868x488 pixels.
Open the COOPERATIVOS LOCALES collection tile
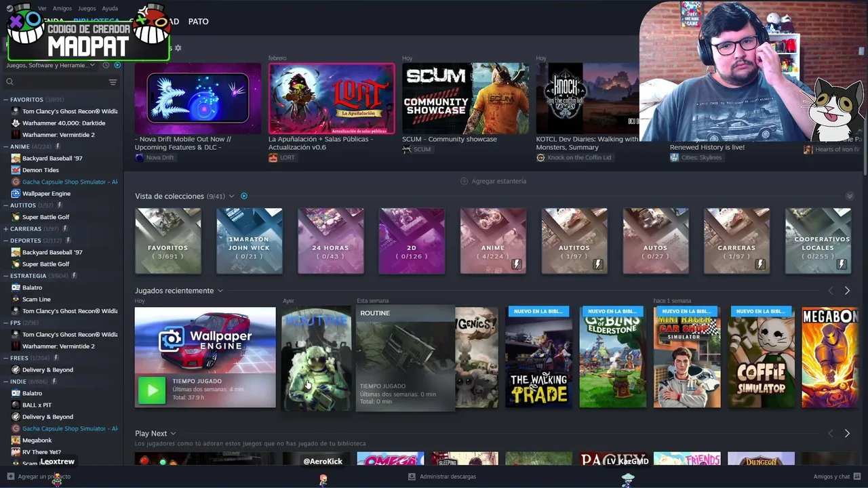pyautogui.click(x=818, y=241)
